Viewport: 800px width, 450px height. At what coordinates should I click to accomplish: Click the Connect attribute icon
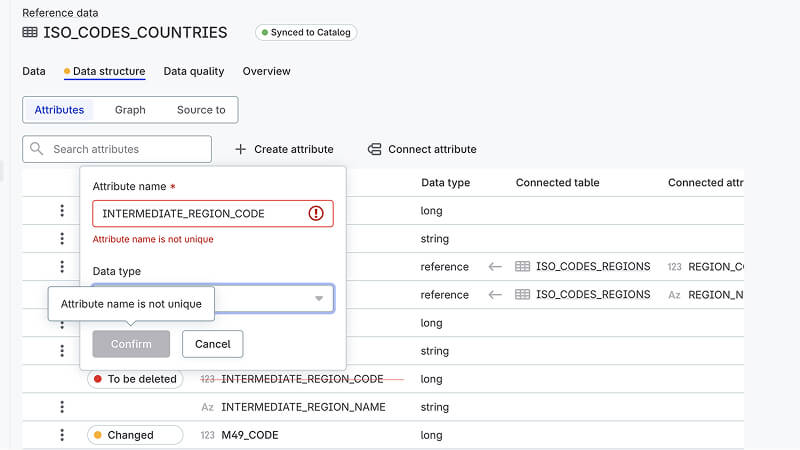(374, 149)
